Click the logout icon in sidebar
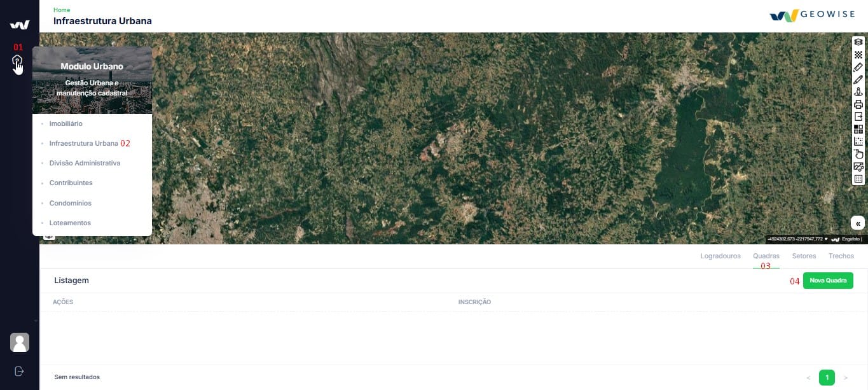 [19, 371]
